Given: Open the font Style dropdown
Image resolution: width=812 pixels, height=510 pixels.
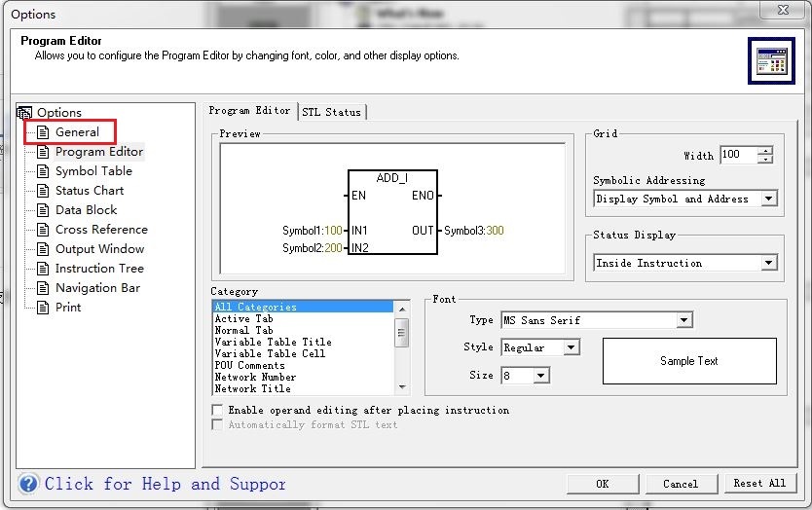Looking at the screenshot, I should [x=571, y=347].
